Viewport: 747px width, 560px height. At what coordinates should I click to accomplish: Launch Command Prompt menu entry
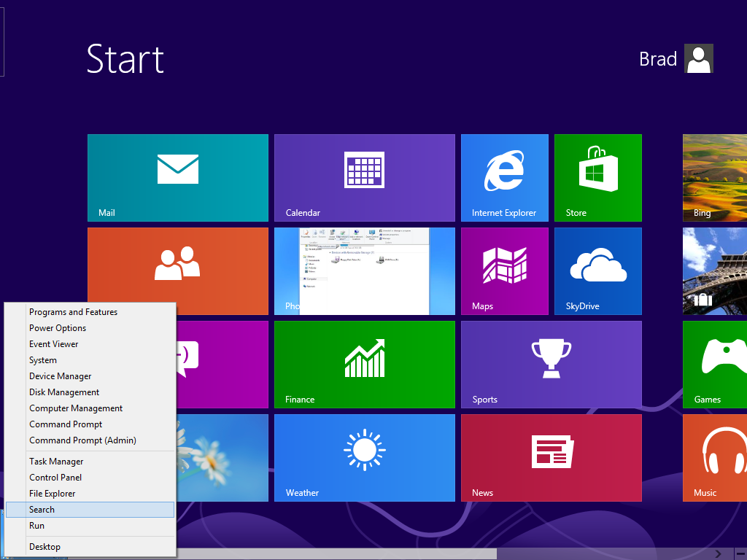click(x=90, y=424)
